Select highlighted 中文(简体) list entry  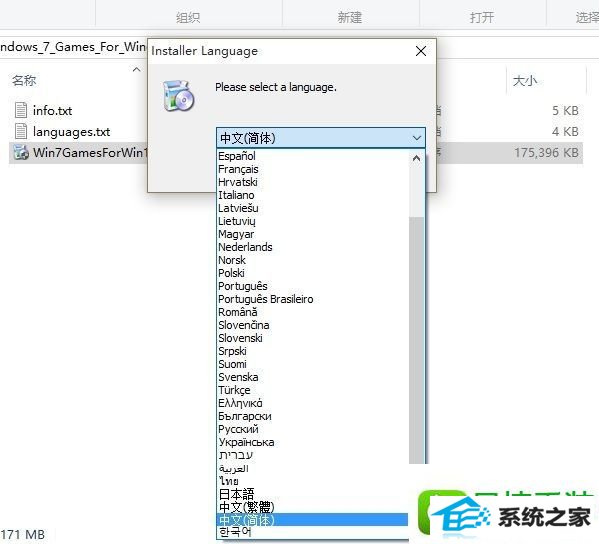[312, 520]
